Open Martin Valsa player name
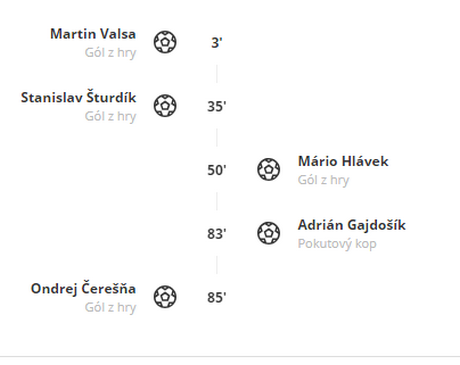The image size is (460, 365). click(x=93, y=34)
